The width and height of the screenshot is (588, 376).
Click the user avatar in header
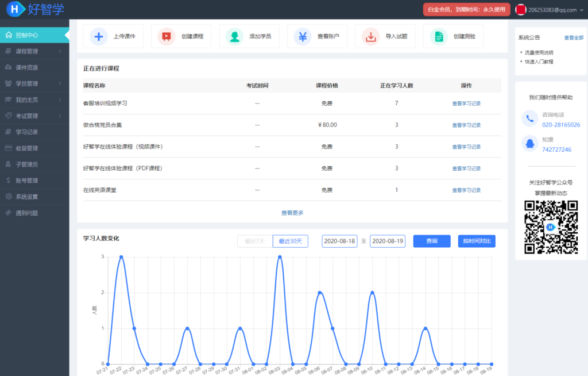520,10
